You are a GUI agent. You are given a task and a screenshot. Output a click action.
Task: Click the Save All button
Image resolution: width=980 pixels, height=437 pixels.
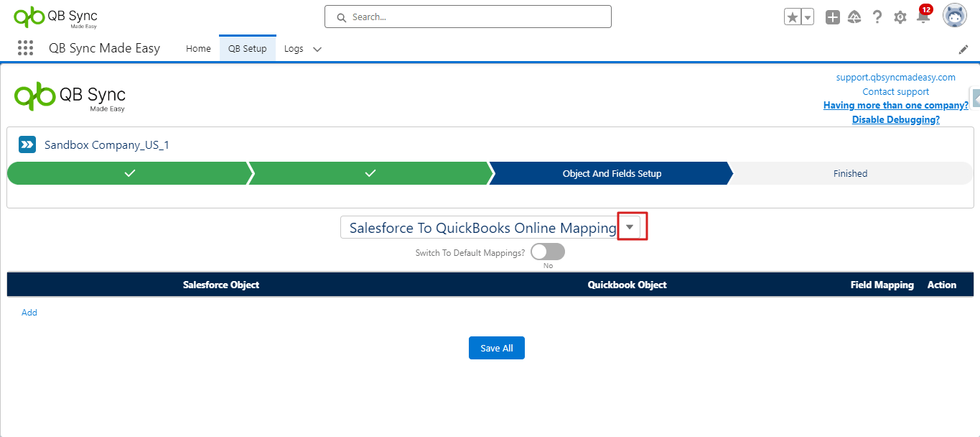[x=497, y=348]
